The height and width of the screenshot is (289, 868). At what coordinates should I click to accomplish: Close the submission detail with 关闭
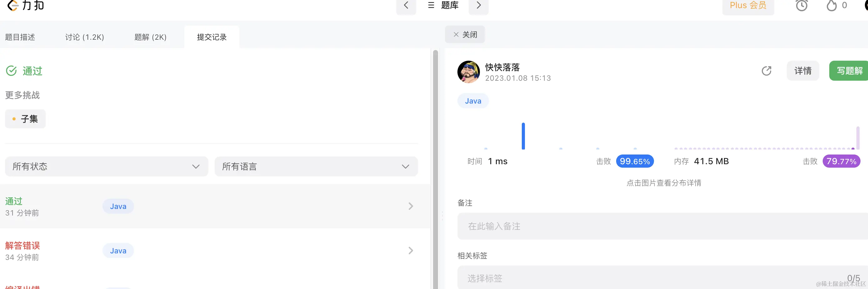(465, 34)
